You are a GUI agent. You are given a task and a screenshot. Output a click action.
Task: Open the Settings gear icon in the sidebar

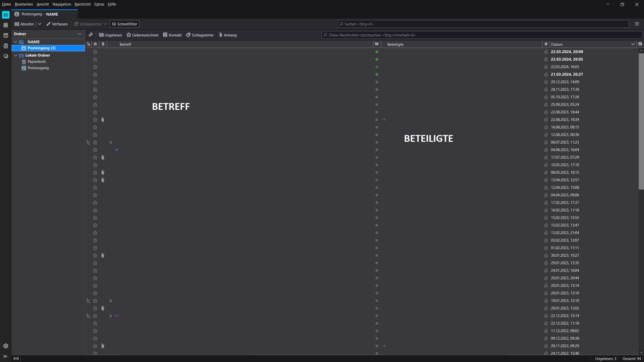click(6, 346)
